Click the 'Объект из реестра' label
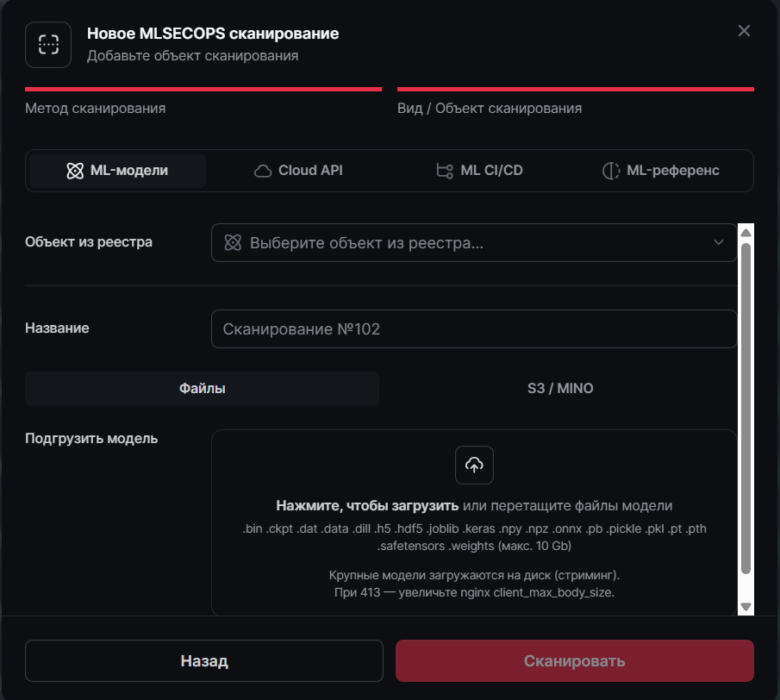Screen dimensions: 780x700 (89, 242)
